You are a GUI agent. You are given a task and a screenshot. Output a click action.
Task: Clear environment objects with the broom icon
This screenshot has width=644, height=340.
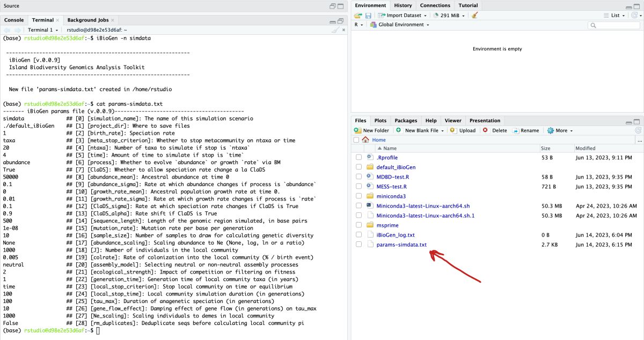pyautogui.click(x=474, y=16)
